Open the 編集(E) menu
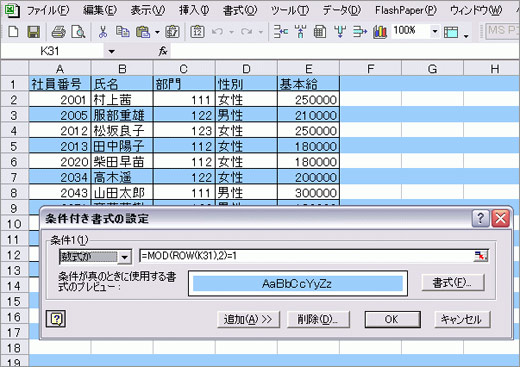The width and height of the screenshot is (520, 367). pyautogui.click(x=100, y=10)
